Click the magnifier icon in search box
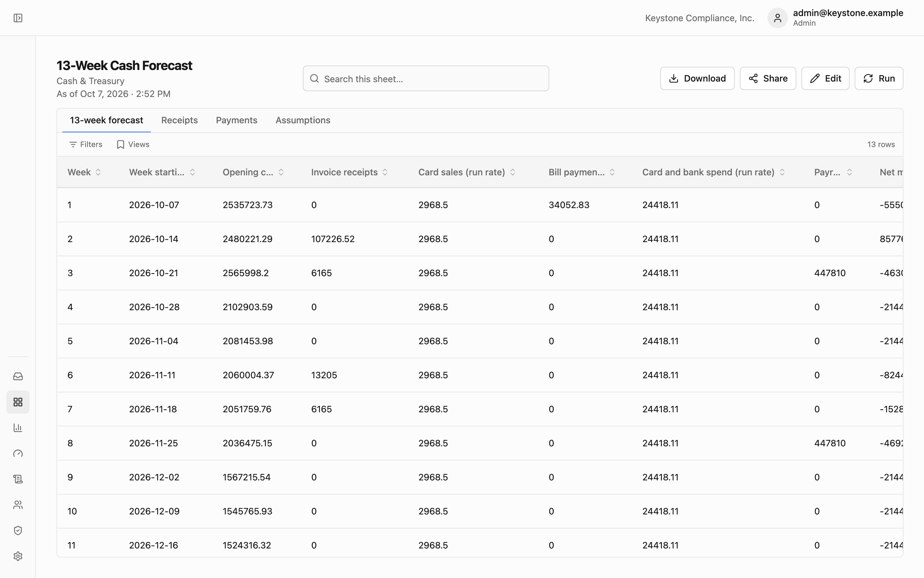924x578 pixels. tap(314, 78)
